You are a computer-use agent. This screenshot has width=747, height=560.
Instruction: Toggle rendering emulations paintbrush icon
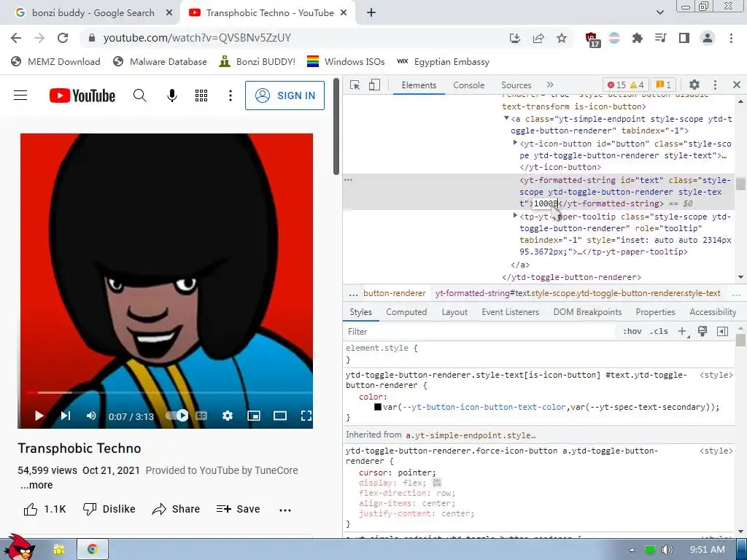[x=703, y=332]
